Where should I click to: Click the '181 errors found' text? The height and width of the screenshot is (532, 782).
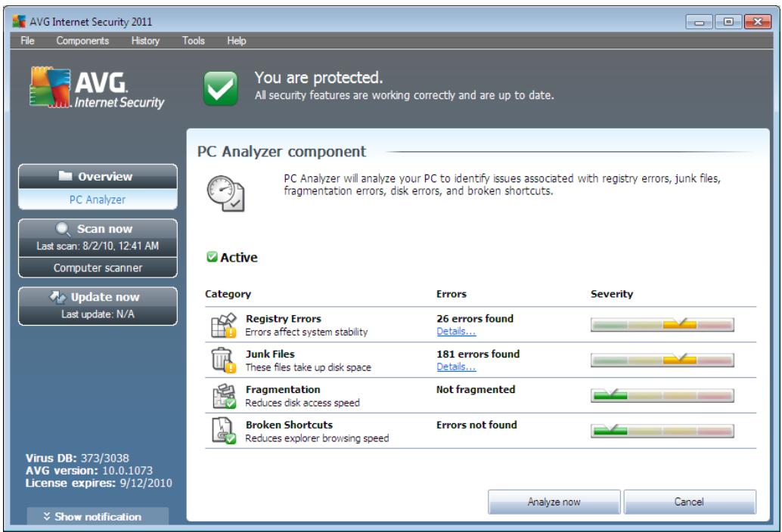point(478,354)
